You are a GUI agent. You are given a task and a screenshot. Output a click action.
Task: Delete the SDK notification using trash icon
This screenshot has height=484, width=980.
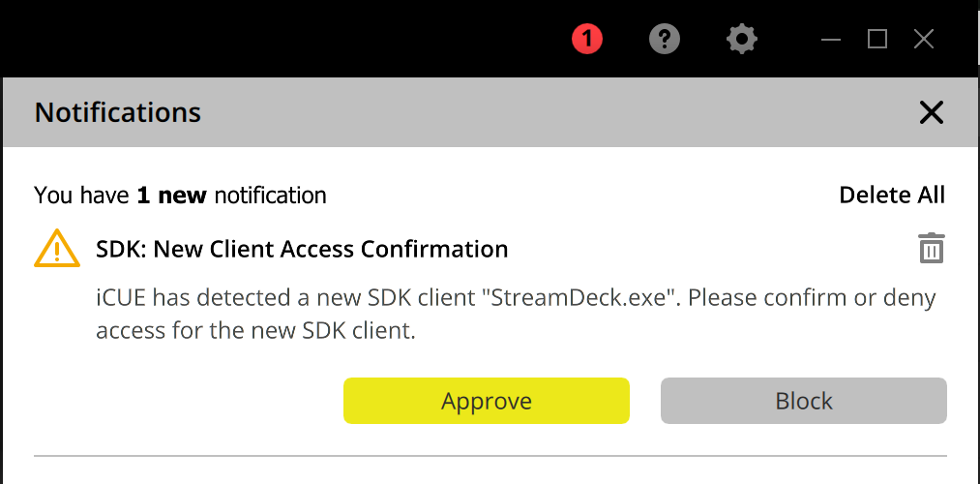(x=931, y=248)
